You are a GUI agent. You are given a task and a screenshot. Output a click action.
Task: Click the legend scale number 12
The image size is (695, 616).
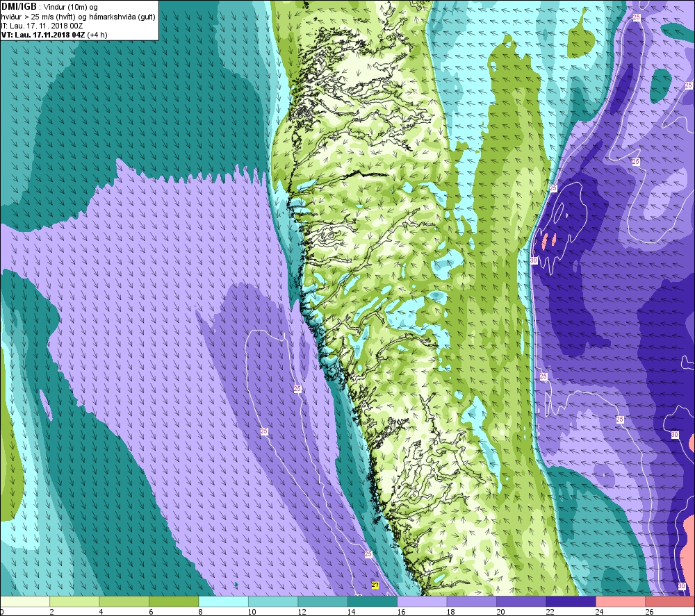point(302,612)
